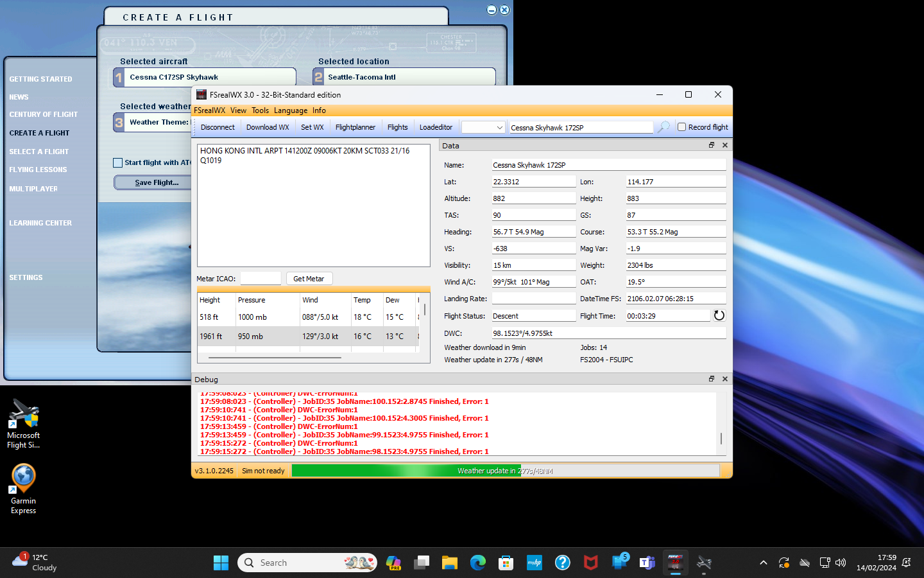Open Getting Started in Flight Simulator sidebar
The height and width of the screenshot is (578, 924).
point(40,79)
